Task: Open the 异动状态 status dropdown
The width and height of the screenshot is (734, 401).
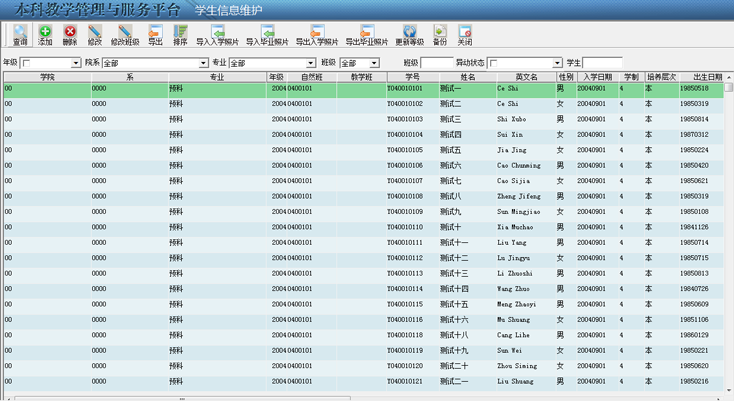Action: pyautogui.click(x=557, y=63)
